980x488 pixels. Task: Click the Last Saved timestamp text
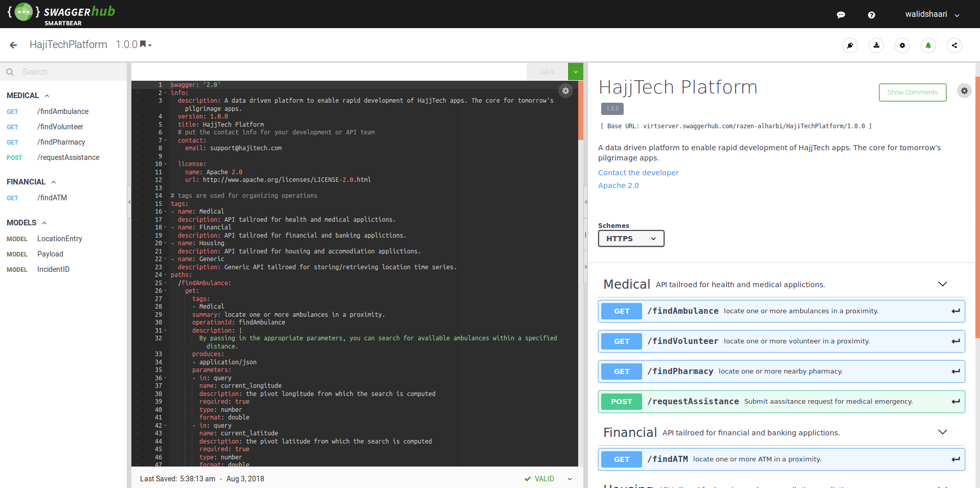[202, 479]
